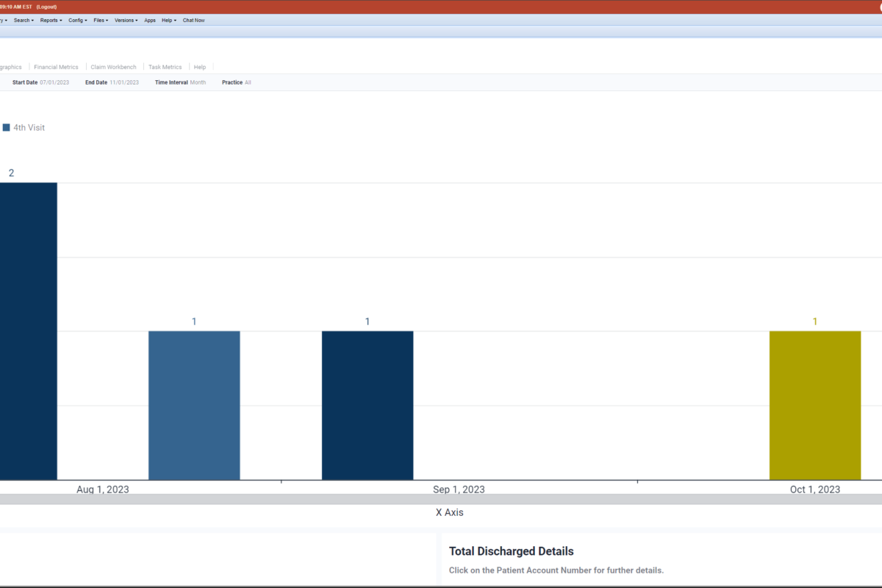Click the End Date 11/01/2023 field
The width and height of the screenshot is (882, 588).
click(123, 82)
